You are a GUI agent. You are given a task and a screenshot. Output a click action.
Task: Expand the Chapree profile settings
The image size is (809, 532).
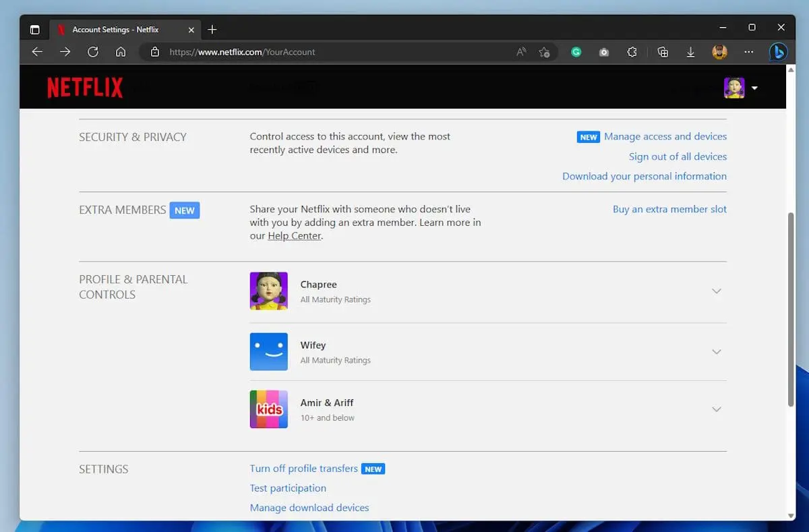click(717, 291)
